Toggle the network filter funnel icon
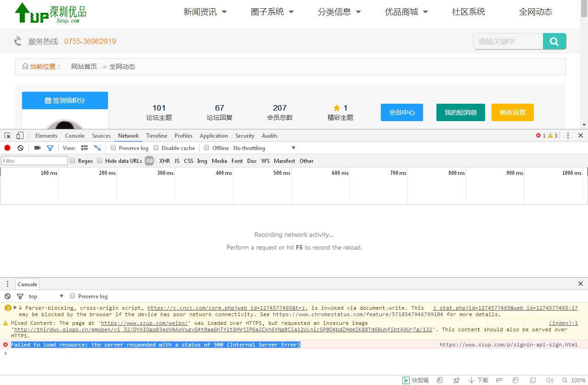Viewport: 588px width, 385px height. click(x=50, y=148)
